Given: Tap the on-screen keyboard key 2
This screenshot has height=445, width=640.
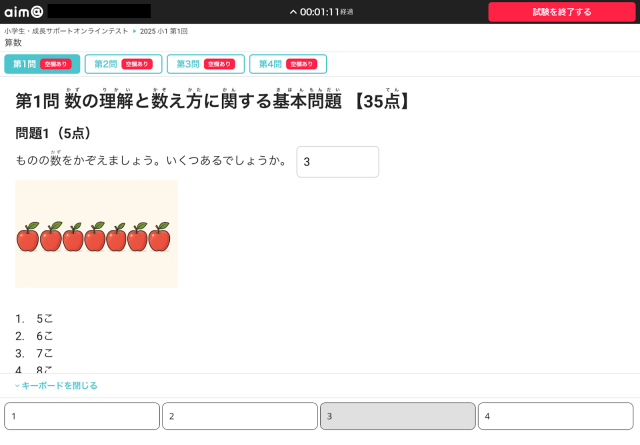Looking at the screenshot, I should 240,416.
